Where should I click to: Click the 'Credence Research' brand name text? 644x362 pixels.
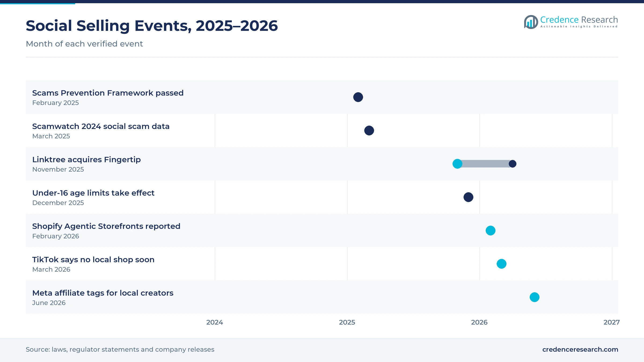tap(579, 20)
